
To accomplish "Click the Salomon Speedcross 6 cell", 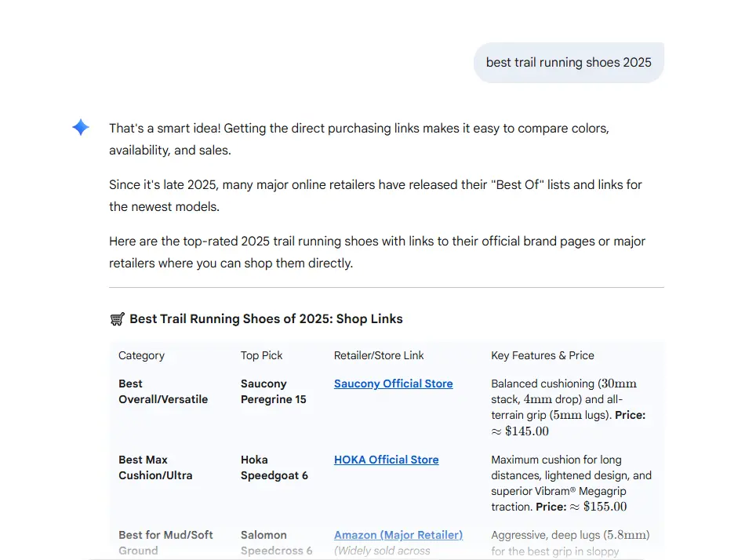I will click(276, 542).
